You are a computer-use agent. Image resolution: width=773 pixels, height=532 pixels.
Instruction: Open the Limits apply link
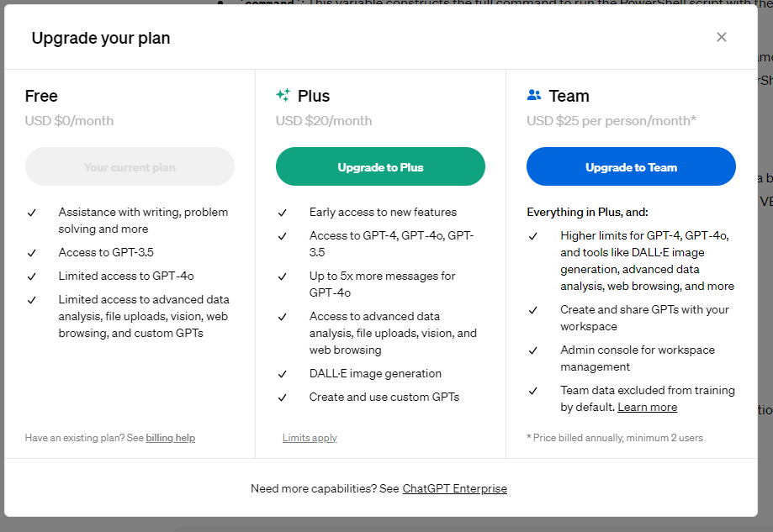pos(310,438)
